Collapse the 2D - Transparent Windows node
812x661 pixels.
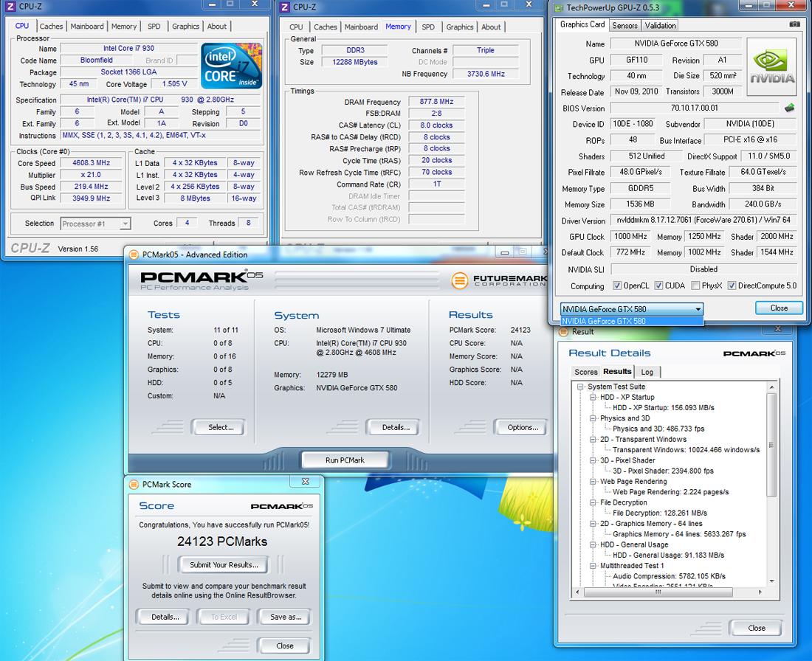click(x=593, y=439)
